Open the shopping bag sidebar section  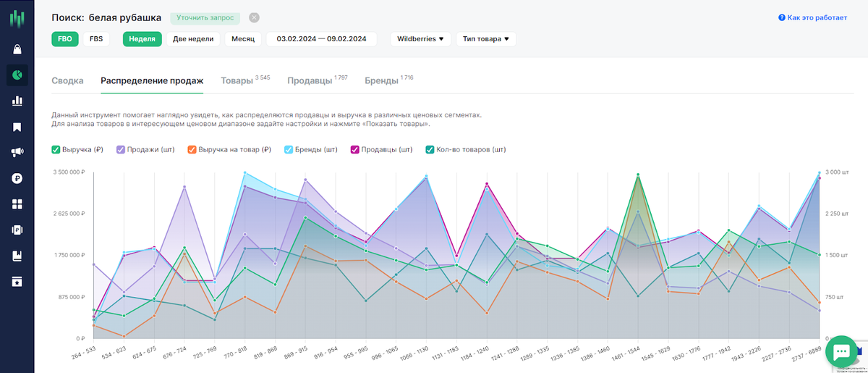(17, 49)
